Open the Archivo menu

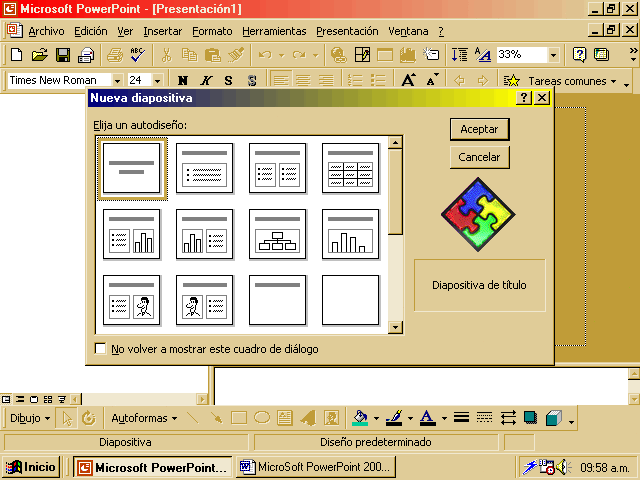47,31
